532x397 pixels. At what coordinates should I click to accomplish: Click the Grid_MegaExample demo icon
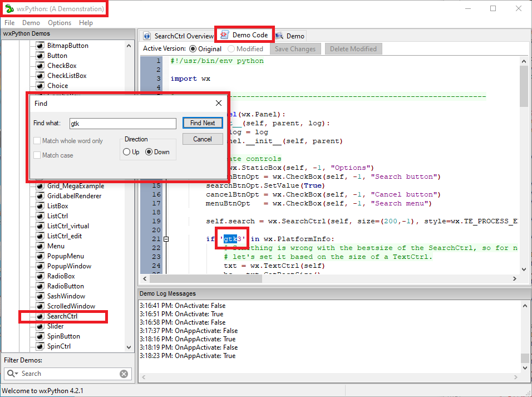point(40,186)
